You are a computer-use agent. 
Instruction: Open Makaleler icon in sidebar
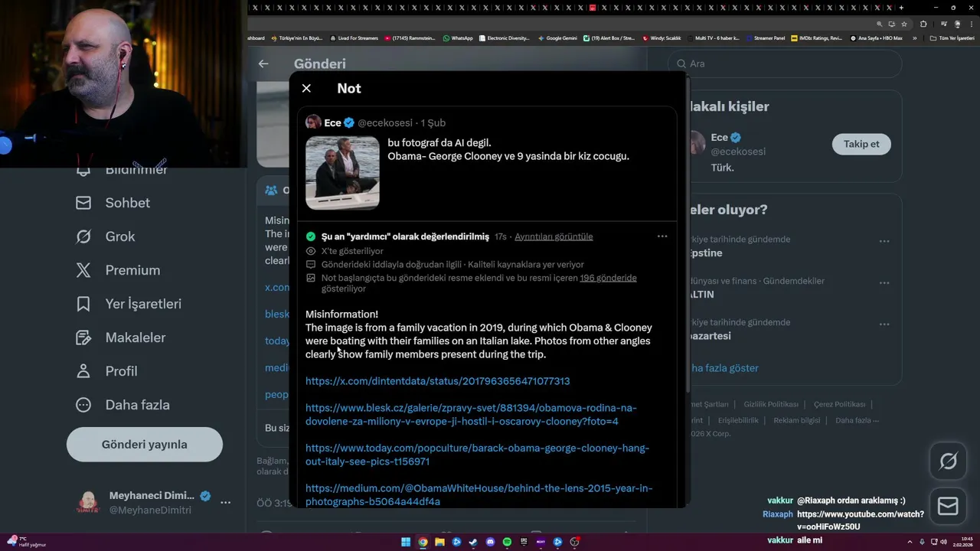pyautogui.click(x=83, y=337)
